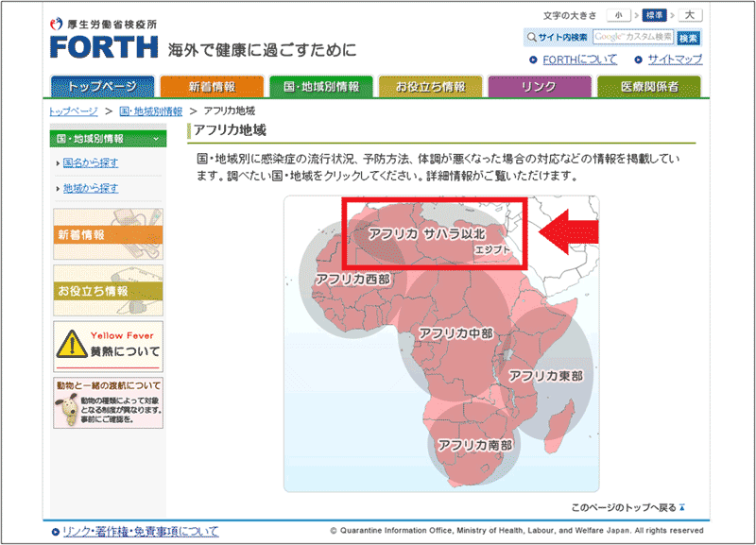Open the 国・地域別情報 navigation tab
This screenshot has height=545, width=756.
tap(321, 87)
